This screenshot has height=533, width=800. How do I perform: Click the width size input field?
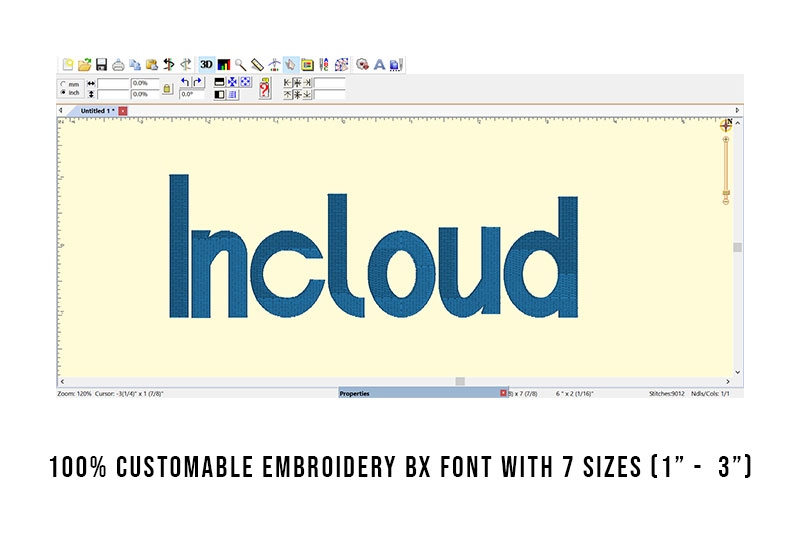coord(113,83)
